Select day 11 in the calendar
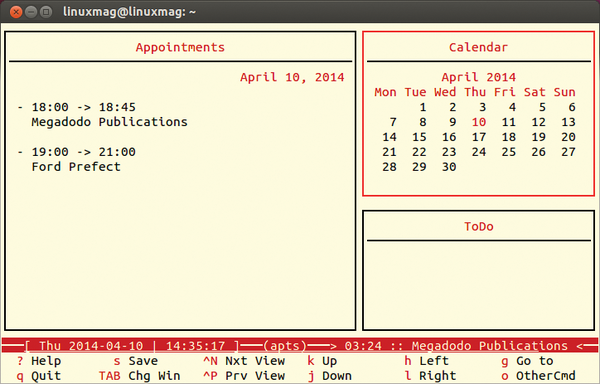Image resolution: width=600 pixels, height=384 pixels. pos(509,122)
